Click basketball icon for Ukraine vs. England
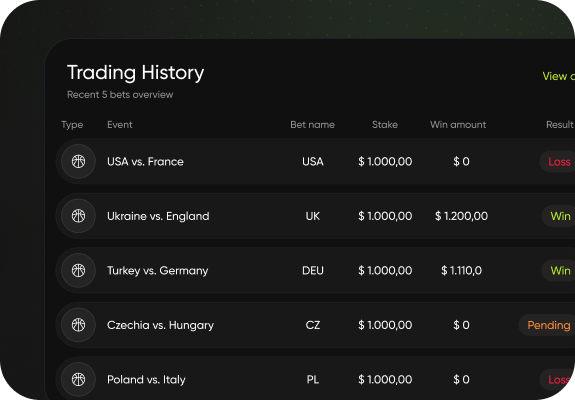The width and height of the screenshot is (575, 400). pos(78,216)
